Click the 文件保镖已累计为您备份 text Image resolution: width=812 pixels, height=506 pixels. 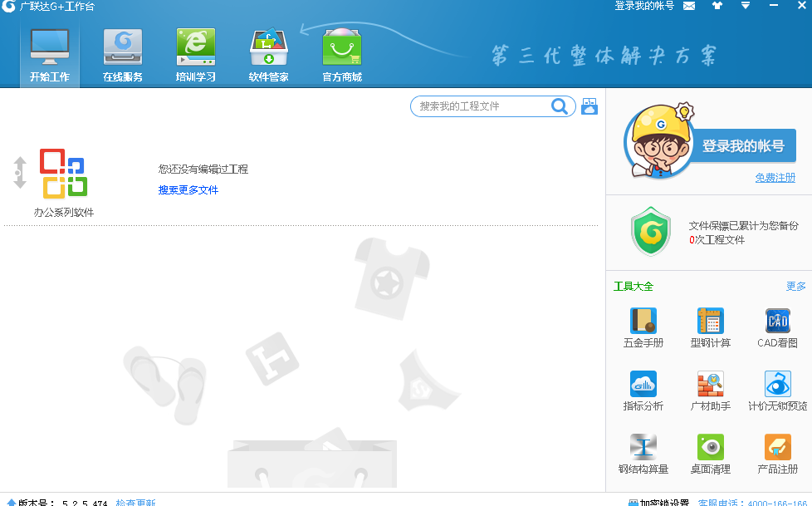point(743,225)
